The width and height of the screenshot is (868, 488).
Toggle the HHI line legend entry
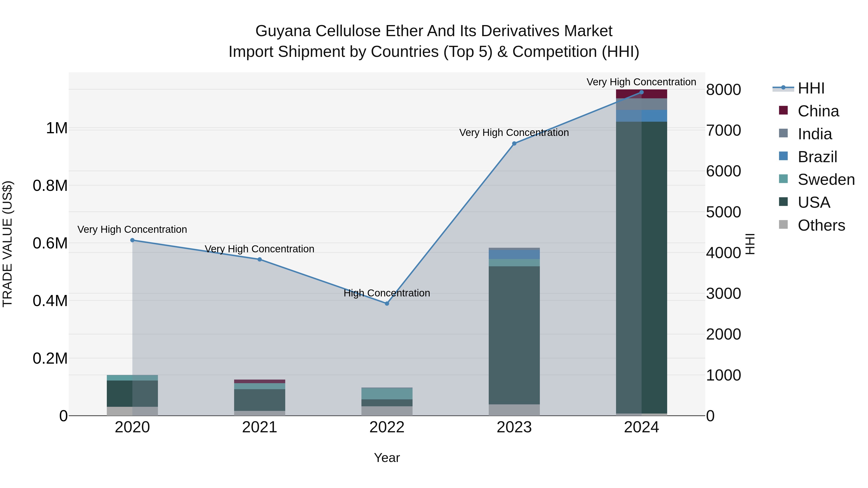(799, 88)
